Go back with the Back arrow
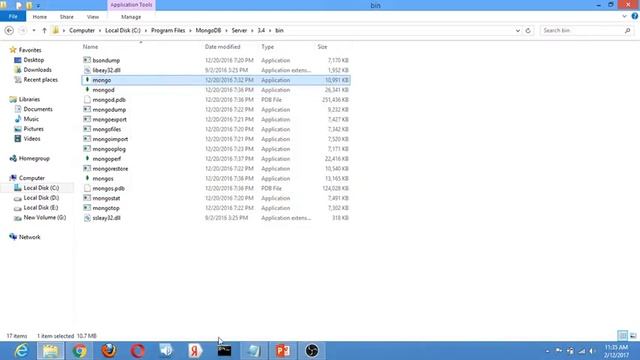Viewport: 640px width, 360px height. [x=9, y=31]
